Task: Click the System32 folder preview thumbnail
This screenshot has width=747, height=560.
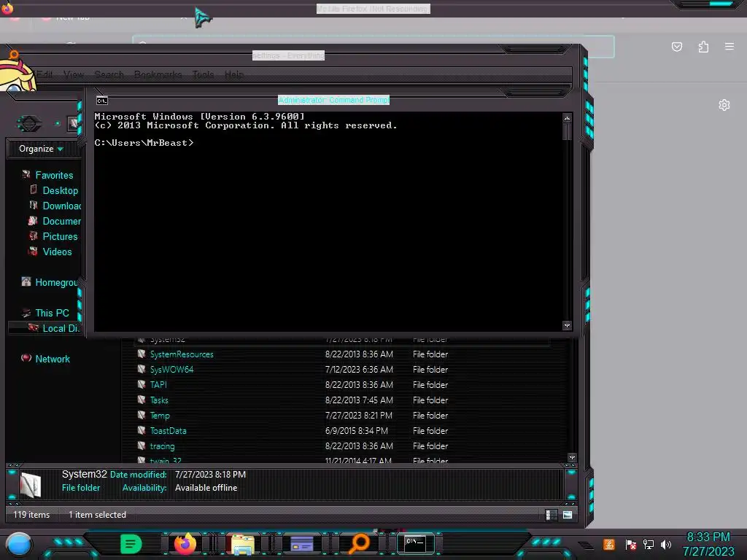Action: [x=31, y=485]
